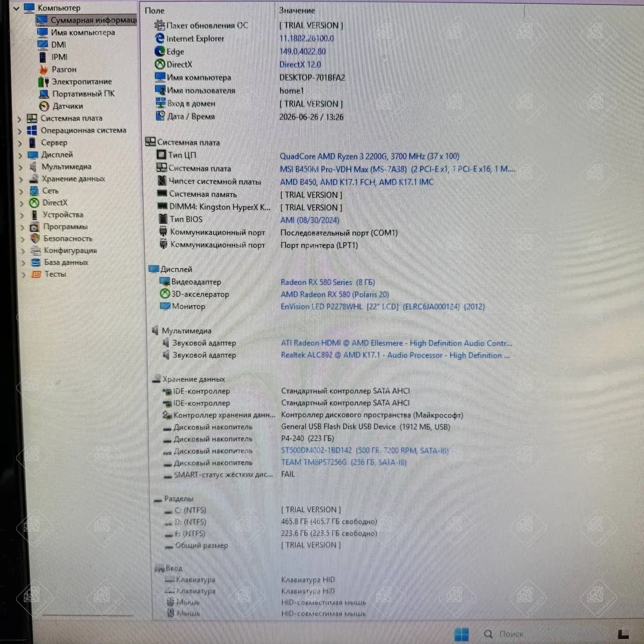
Task: Click the Дата / Время calendar icon
Action: 160,116
